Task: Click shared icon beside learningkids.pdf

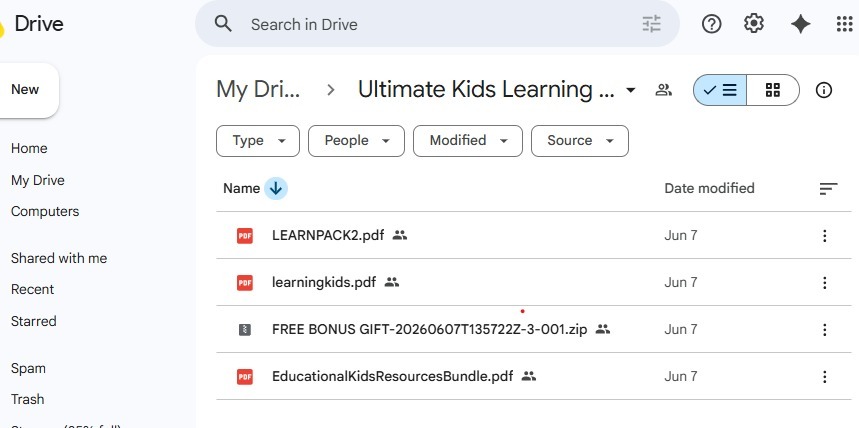Action: click(392, 282)
